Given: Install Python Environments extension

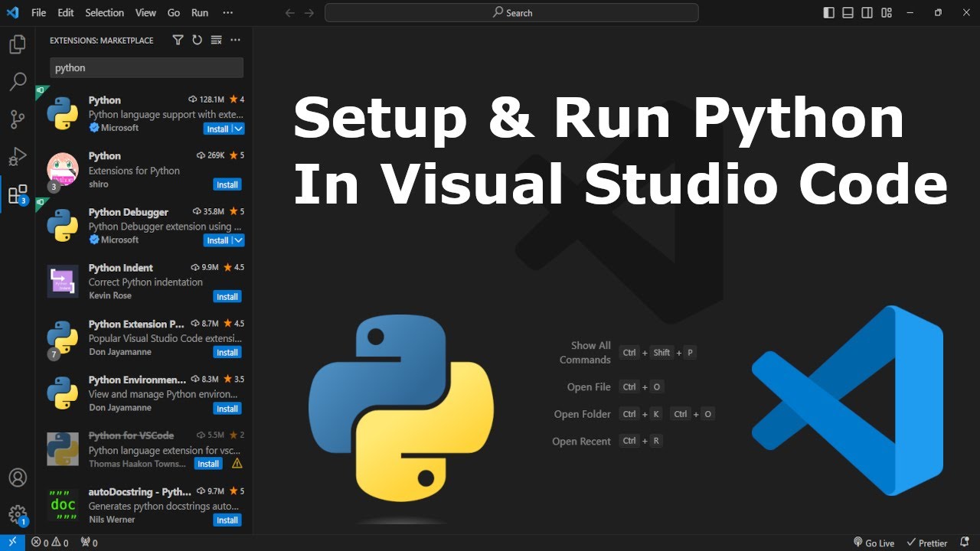Looking at the screenshot, I should pyautogui.click(x=227, y=409).
